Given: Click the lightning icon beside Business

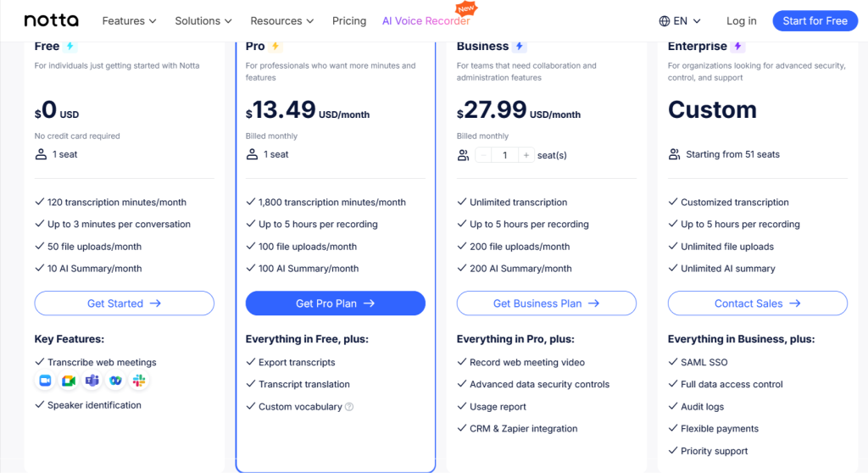Looking at the screenshot, I should [520, 46].
